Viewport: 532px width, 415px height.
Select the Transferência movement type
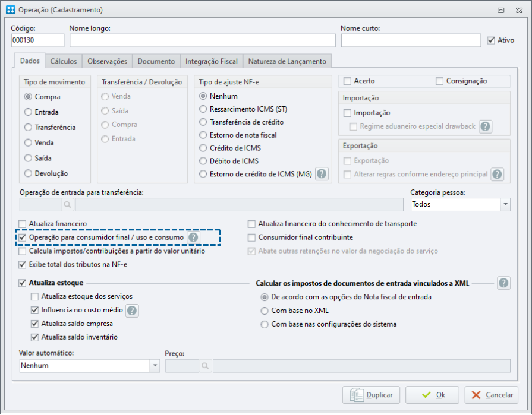(28, 128)
